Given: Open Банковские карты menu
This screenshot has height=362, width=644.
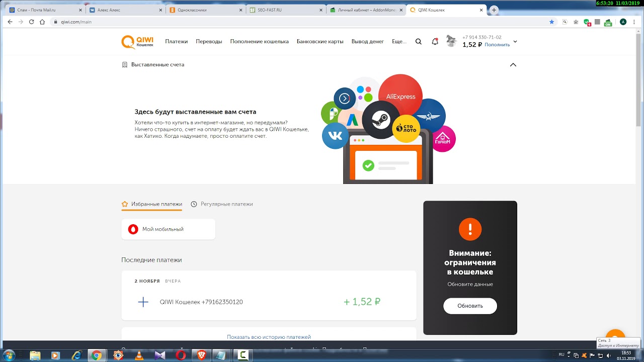Looking at the screenshot, I should (x=320, y=42).
